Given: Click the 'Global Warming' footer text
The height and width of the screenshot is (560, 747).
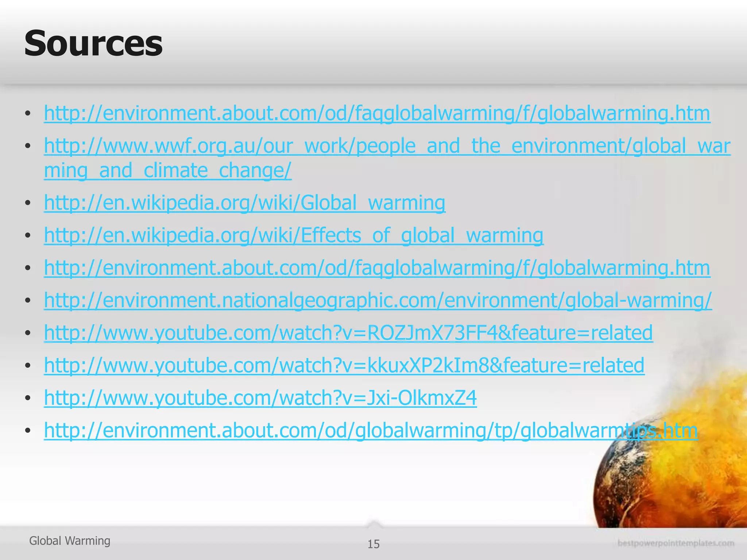Looking at the screenshot, I should [x=70, y=541].
